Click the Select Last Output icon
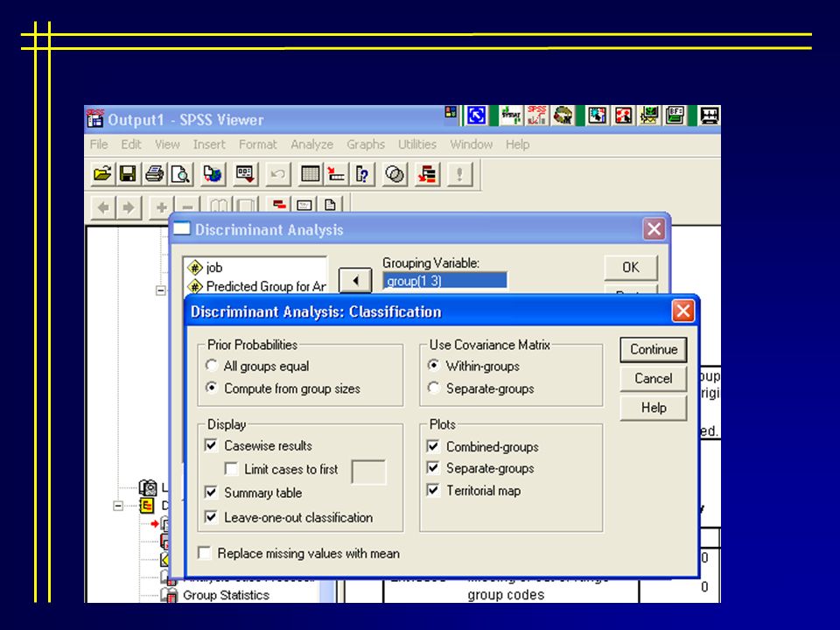This screenshot has width=840, height=630. click(x=427, y=173)
